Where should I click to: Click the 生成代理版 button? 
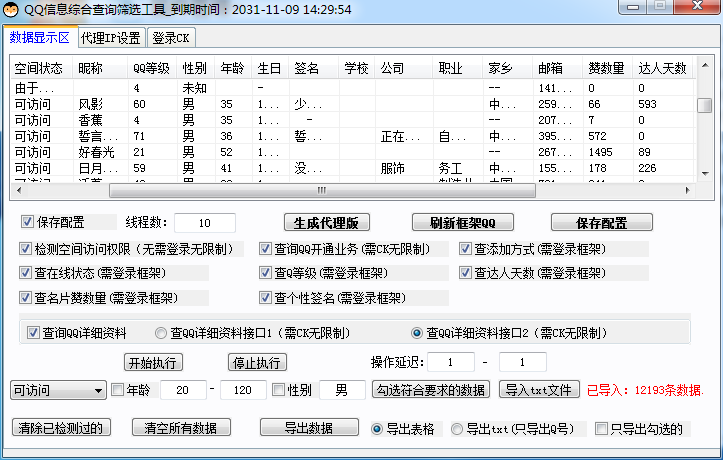(326, 223)
